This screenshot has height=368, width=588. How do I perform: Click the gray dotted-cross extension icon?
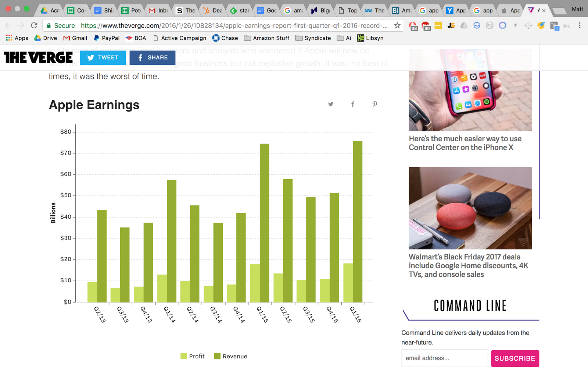[528, 25]
